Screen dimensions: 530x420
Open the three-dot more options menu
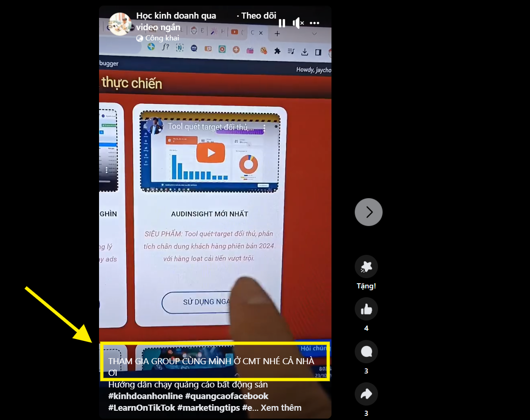coord(314,23)
